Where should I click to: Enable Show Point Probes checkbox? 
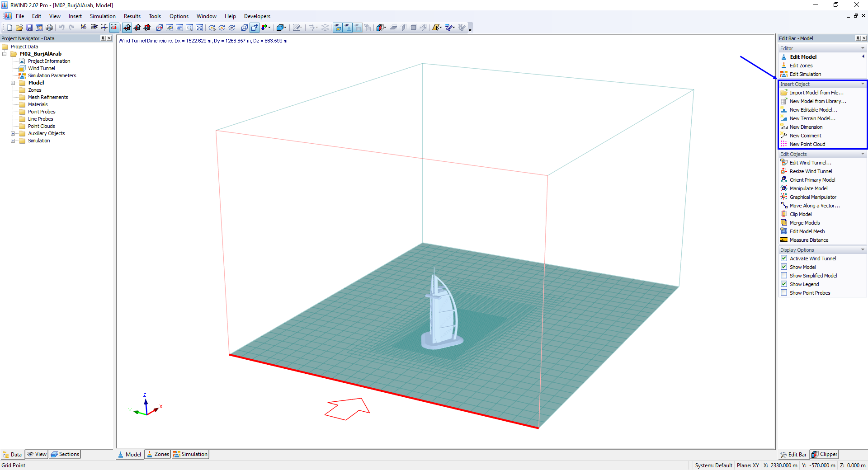click(784, 293)
